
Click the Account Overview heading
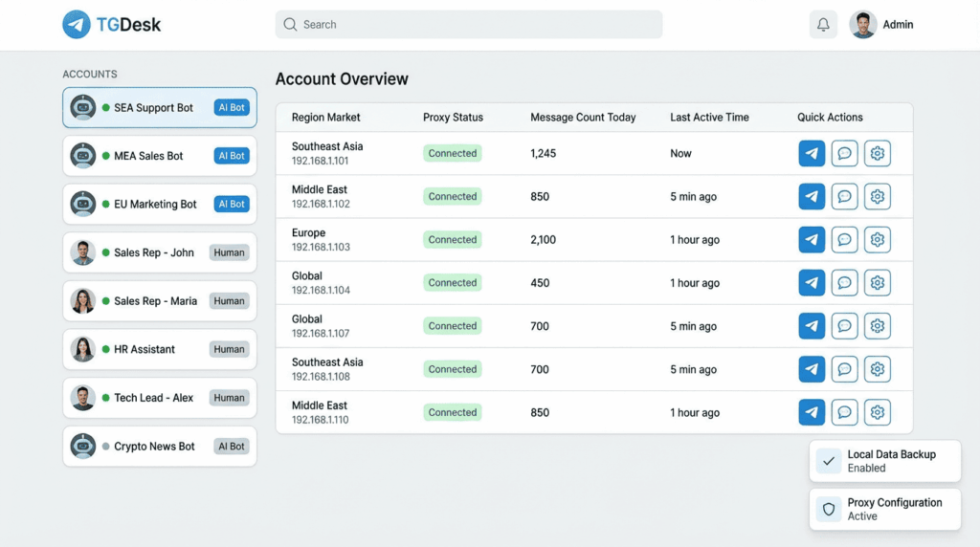(x=342, y=79)
